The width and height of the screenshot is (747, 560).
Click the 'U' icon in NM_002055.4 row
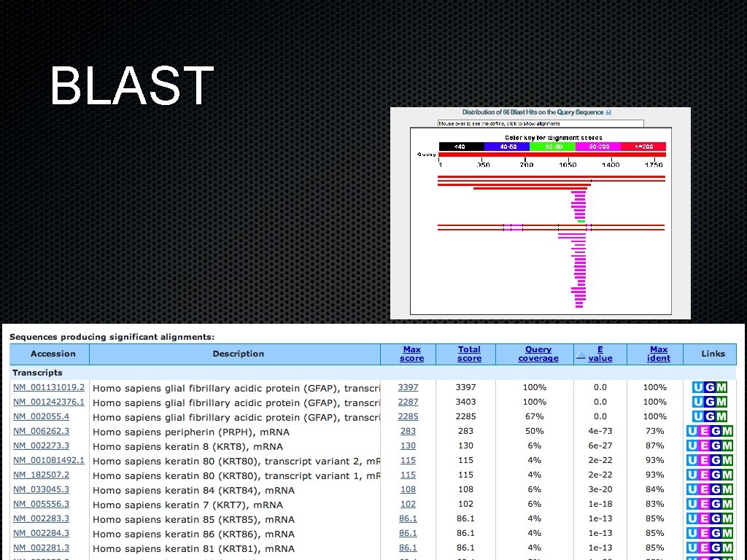(698, 416)
